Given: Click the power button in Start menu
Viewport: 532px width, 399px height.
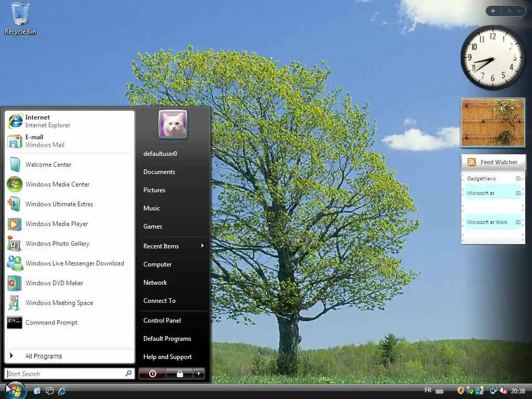Looking at the screenshot, I should pyautogui.click(x=152, y=374).
